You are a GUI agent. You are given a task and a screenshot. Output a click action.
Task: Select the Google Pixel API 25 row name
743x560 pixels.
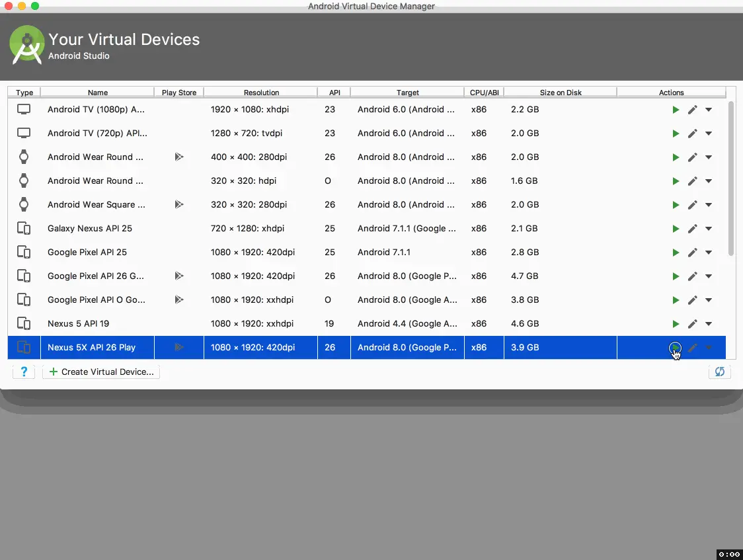click(87, 252)
